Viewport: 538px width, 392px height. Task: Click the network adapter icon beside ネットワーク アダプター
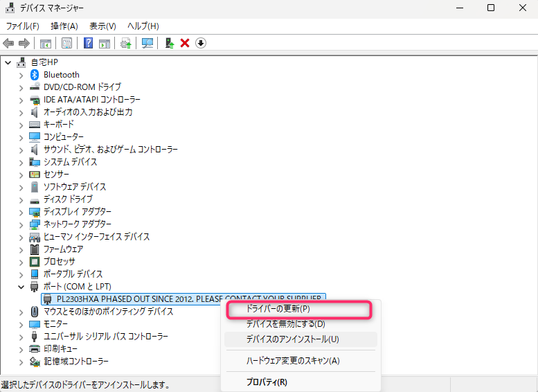click(35, 224)
